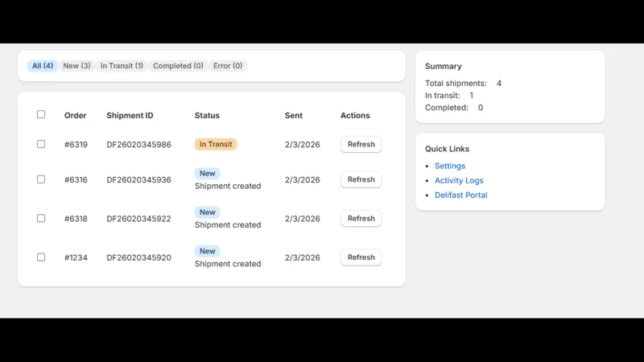Tick the checkbox for order #6318
This screenshot has height=362, width=644.
tap(41, 218)
